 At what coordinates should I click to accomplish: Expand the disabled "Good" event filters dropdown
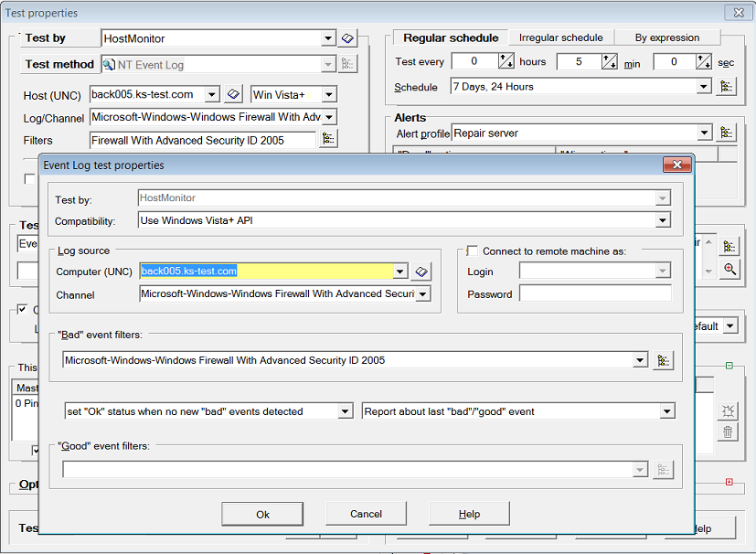[x=640, y=470]
